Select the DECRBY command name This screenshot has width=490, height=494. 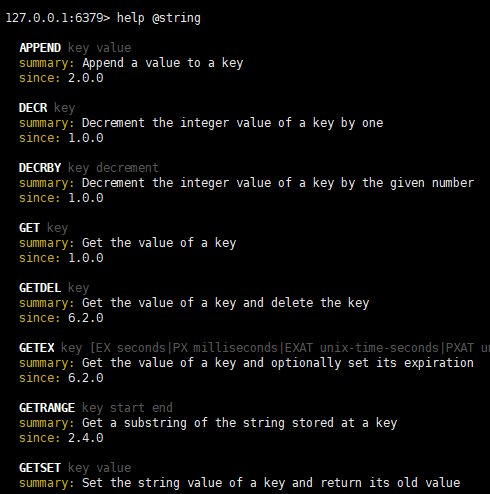click(40, 168)
